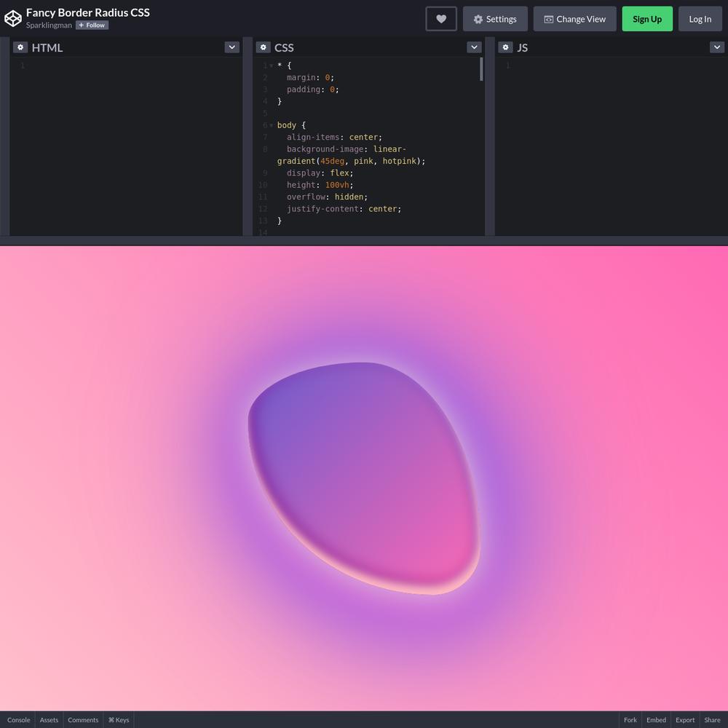Open the Comments panel
Viewport: 728px width, 728px height.
tap(83, 720)
